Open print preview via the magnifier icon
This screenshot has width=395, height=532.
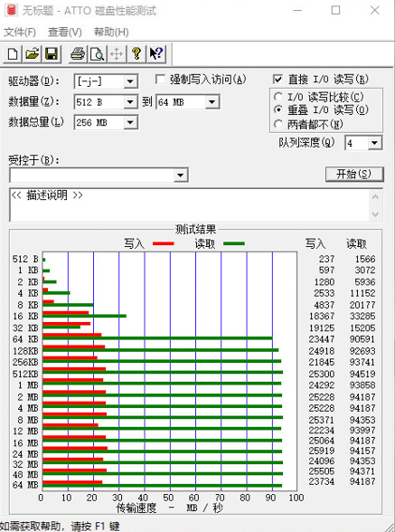pyautogui.click(x=98, y=54)
